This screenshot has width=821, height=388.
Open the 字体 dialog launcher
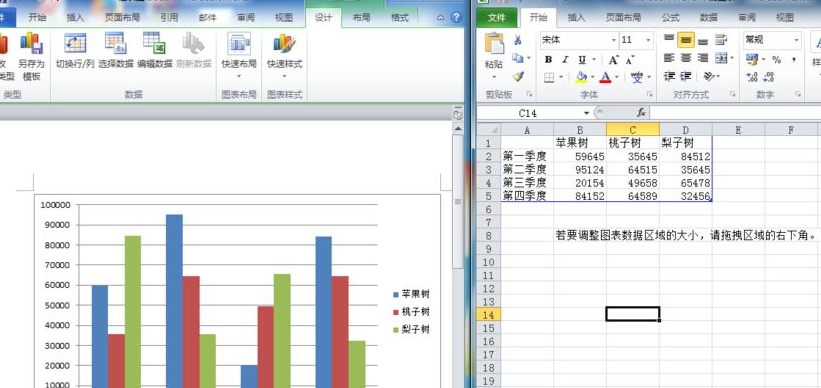click(650, 95)
